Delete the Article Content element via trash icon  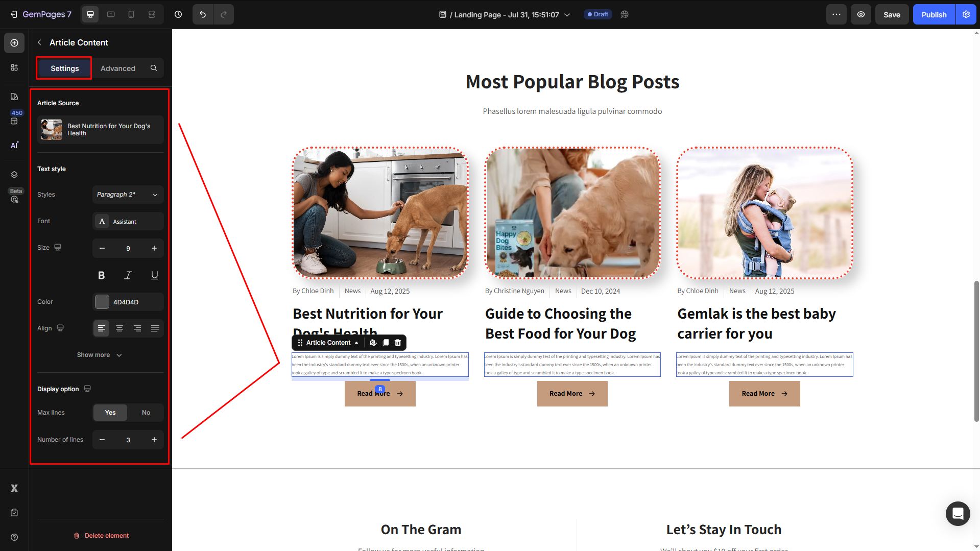tap(398, 343)
